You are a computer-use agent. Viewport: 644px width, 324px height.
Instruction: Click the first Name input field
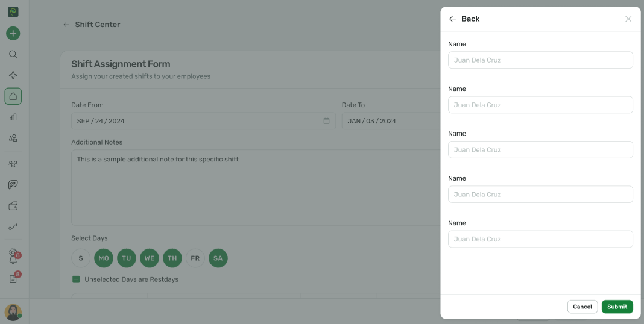coord(540,60)
